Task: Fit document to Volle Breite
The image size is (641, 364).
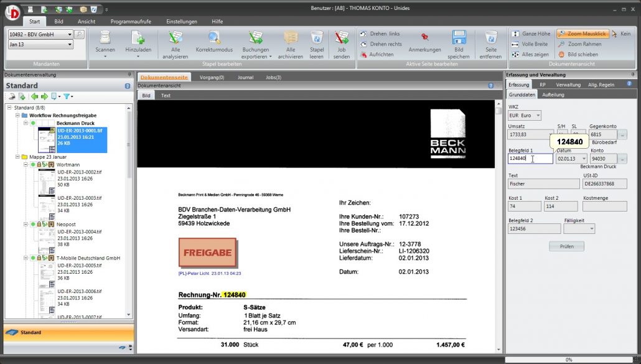Action: [x=530, y=44]
